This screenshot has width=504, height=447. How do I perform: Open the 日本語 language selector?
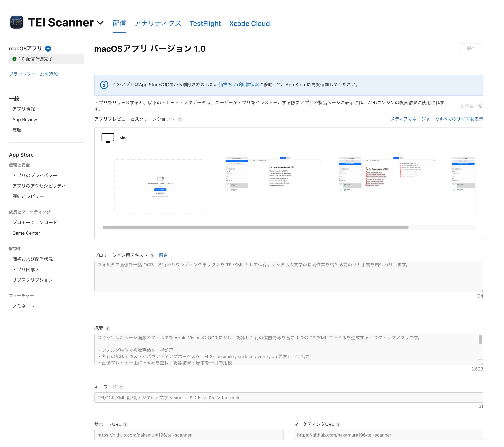(467, 106)
